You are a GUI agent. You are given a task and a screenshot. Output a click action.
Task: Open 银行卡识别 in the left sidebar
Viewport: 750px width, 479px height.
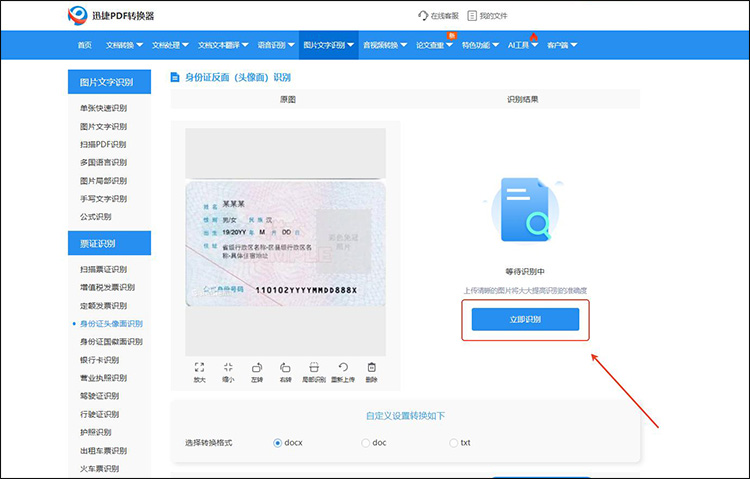[x=99, y=360]
